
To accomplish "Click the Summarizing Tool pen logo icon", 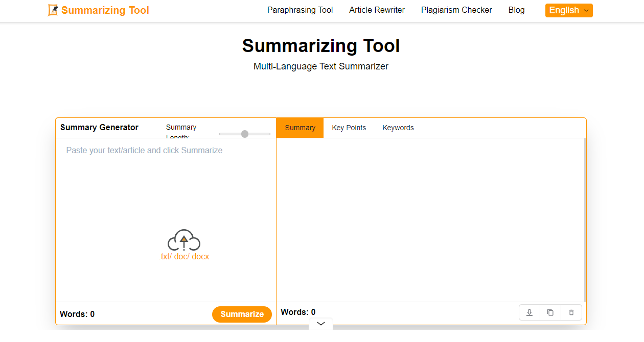I will (52, 10).
